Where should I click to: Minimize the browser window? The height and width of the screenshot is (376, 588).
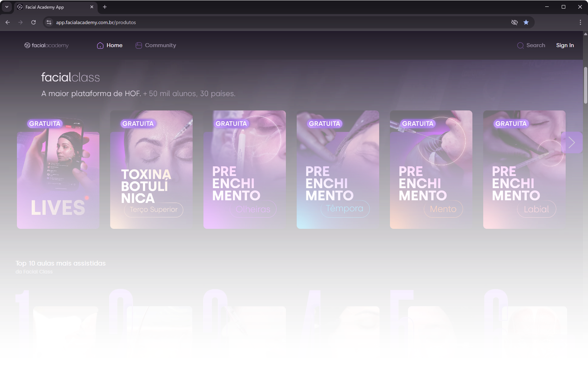[547, 7]
